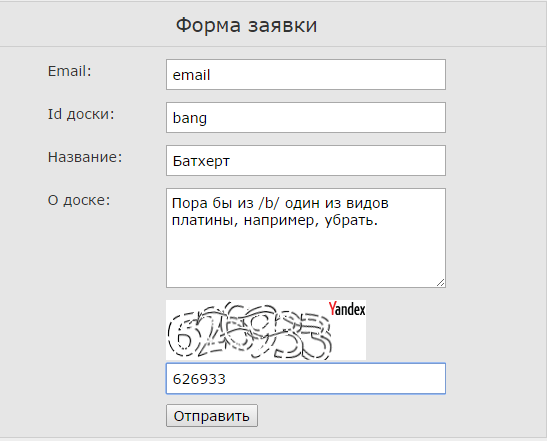Grab the textarea resize handle corner
Viewport: 547px width, 441px height.
(441, 283)
